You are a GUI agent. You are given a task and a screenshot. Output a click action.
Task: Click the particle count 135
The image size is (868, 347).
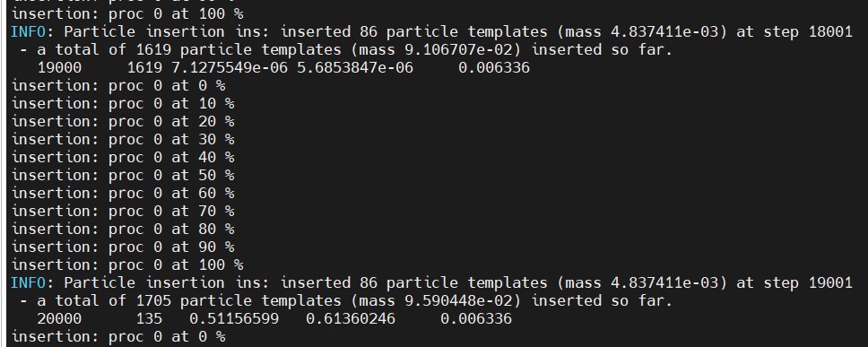[x=149, y=319]
